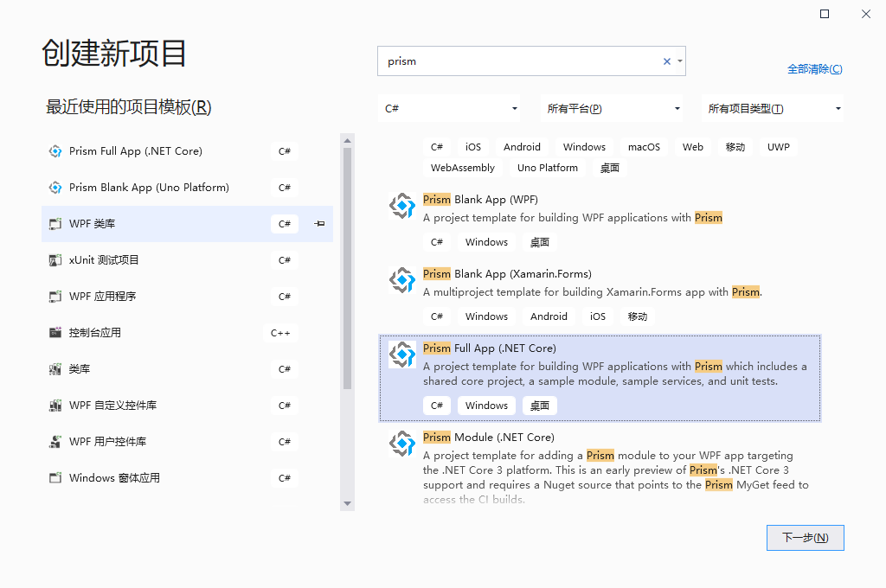This screenshot has width=886, height=588.
Task: Open the search history dropdown arrow
Action: click(680, 61)
